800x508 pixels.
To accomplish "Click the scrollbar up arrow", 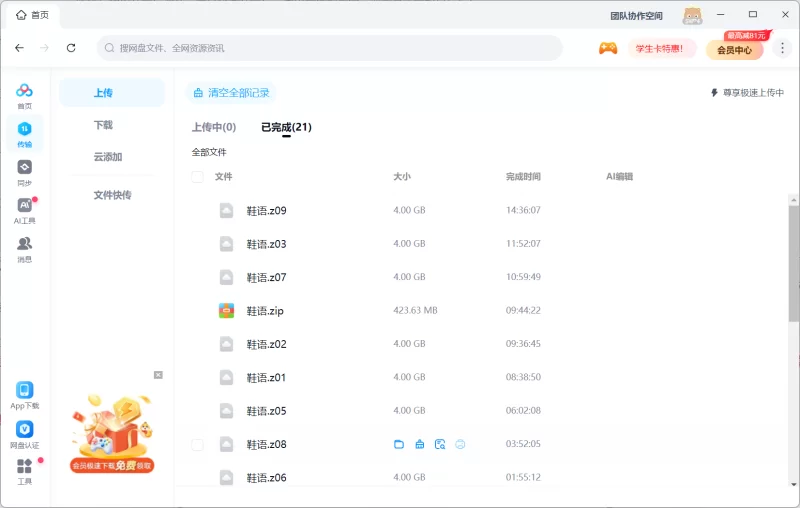I will [x=793, y=199].
